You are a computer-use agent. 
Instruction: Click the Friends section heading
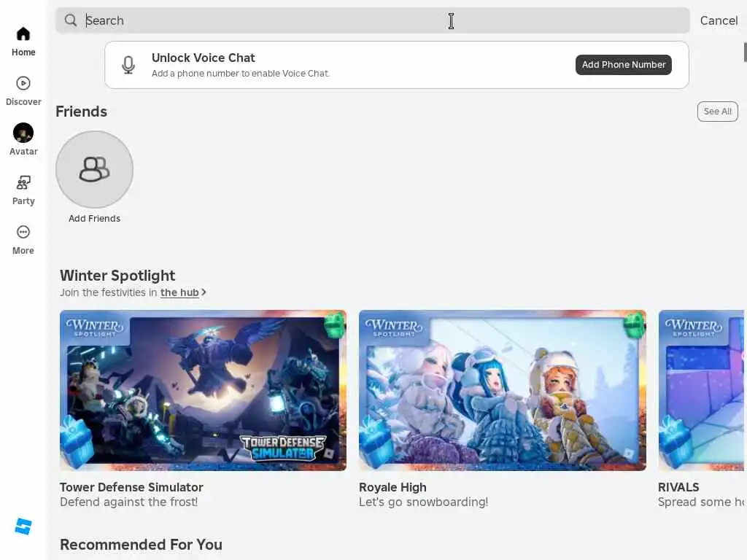(82, 112)
